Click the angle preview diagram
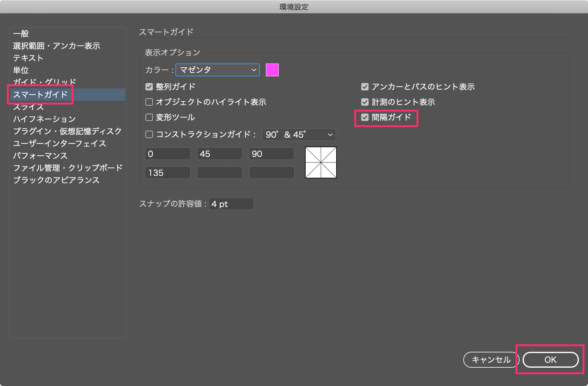 point(321,162)
